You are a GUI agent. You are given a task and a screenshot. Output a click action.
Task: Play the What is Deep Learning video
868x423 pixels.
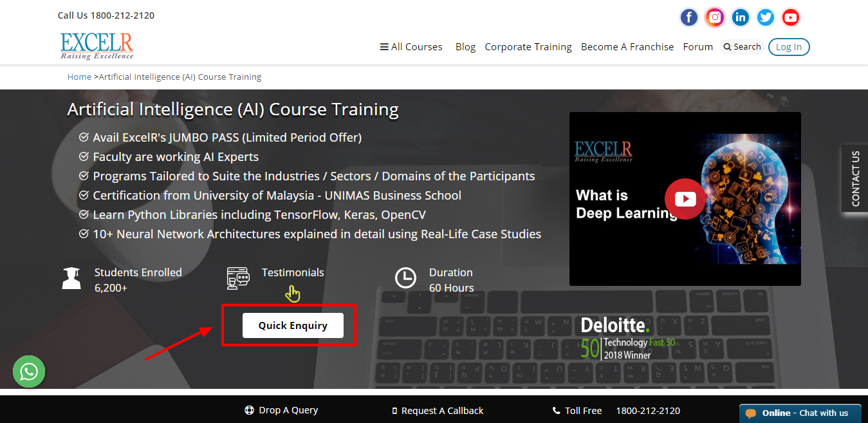point(685,199)
